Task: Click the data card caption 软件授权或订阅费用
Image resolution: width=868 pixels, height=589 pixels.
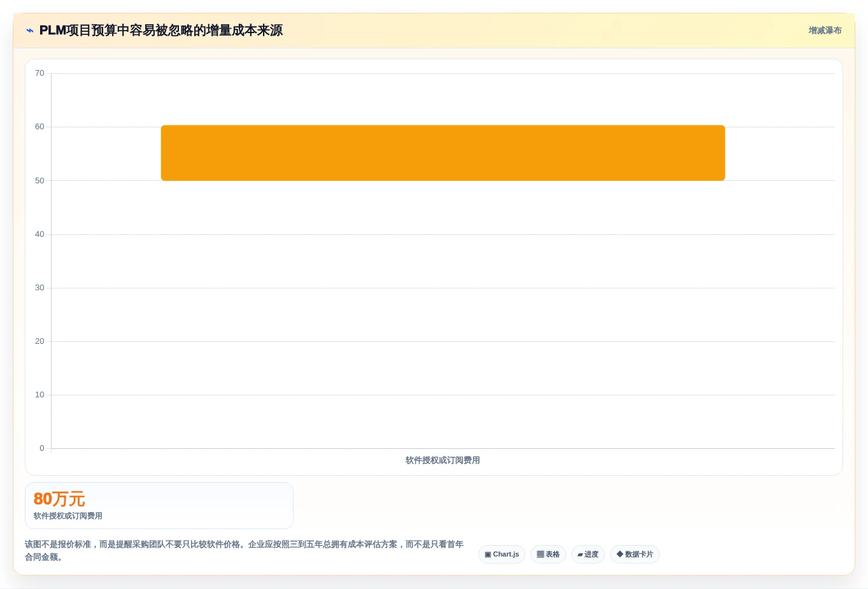Action: point(68,516)
